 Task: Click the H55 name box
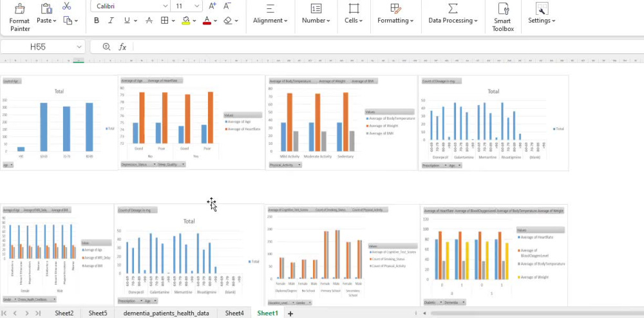tap(38, 47)
